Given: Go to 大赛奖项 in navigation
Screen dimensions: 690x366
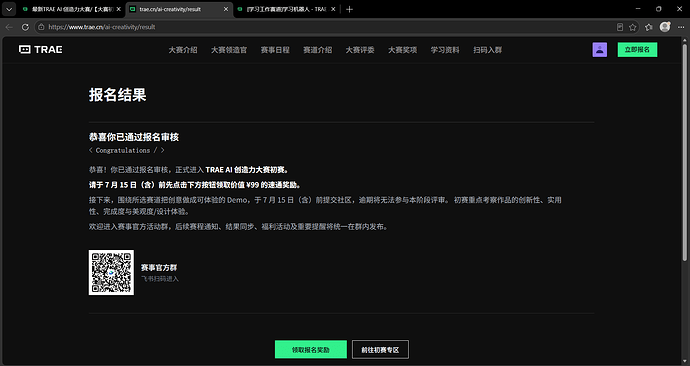Looking at the screenshot, I should point(402,50).
